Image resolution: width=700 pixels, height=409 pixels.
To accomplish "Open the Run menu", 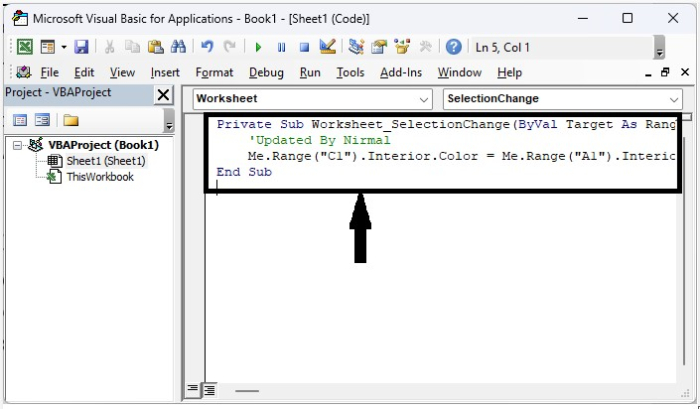I will click(x=310, y=73).
